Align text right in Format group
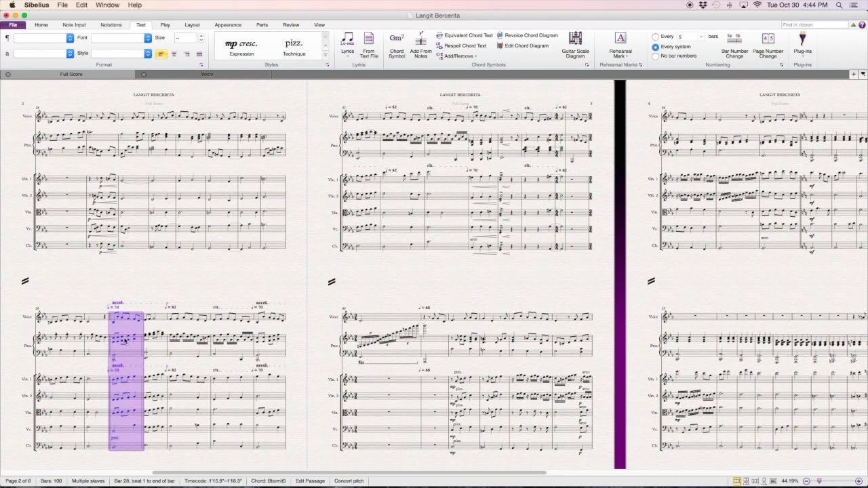 click(186, 54)
